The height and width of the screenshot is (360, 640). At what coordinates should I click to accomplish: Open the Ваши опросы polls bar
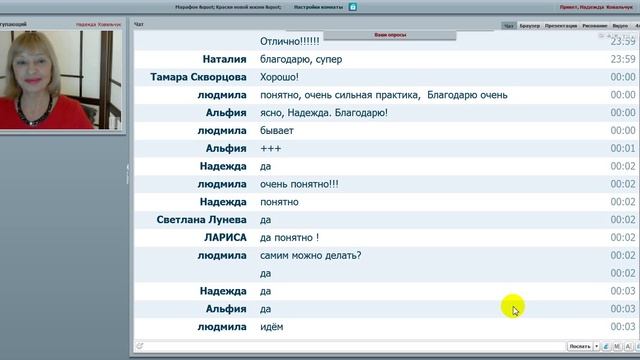click(x=390, y=35)
